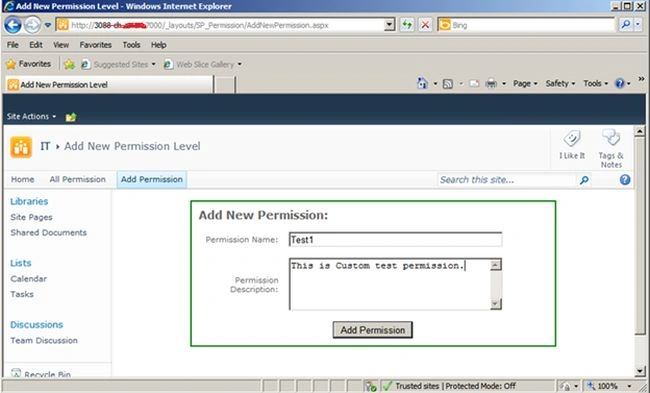Click the orange SharePoint site logo
The width and height of the screenshot is (650, 393).
[21, 147]
